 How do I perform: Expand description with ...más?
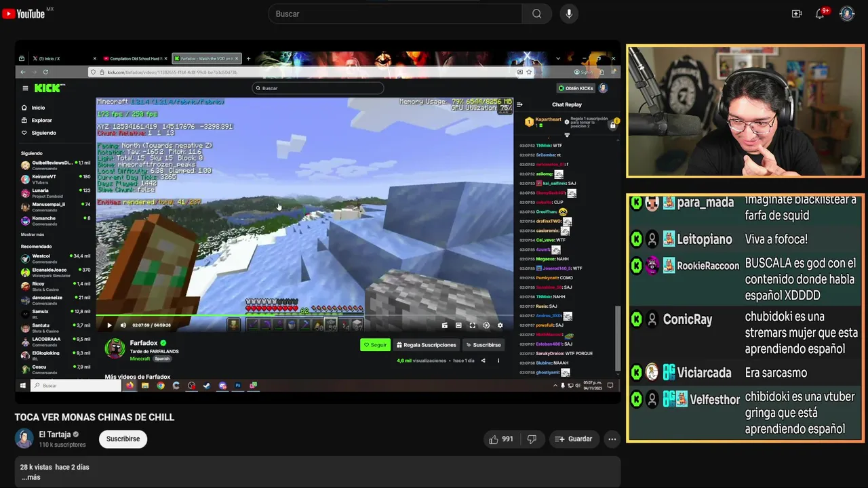pyautogui.click(x=31, y=477)
